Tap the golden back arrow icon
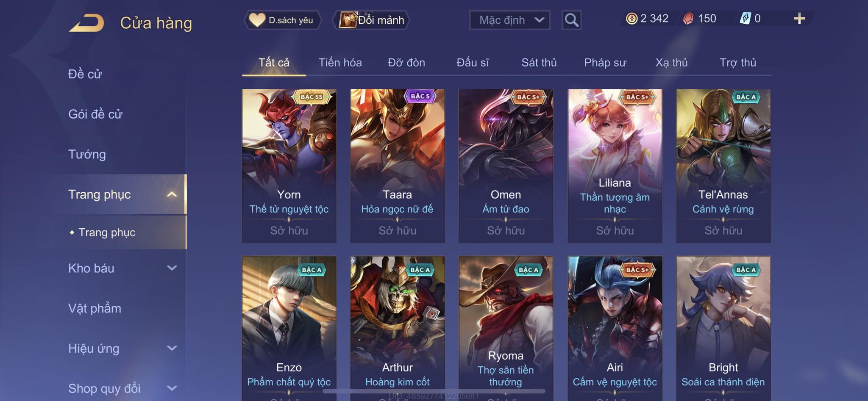 point(87,23)
